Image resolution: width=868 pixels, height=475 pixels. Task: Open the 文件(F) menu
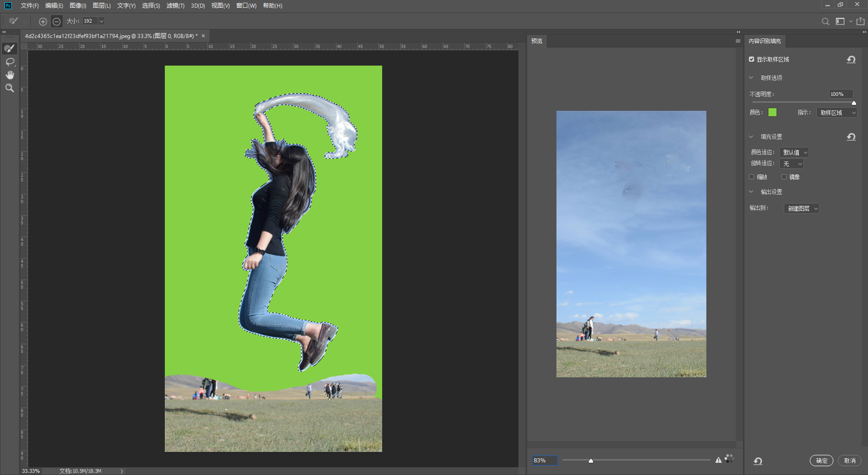point(29,6)
